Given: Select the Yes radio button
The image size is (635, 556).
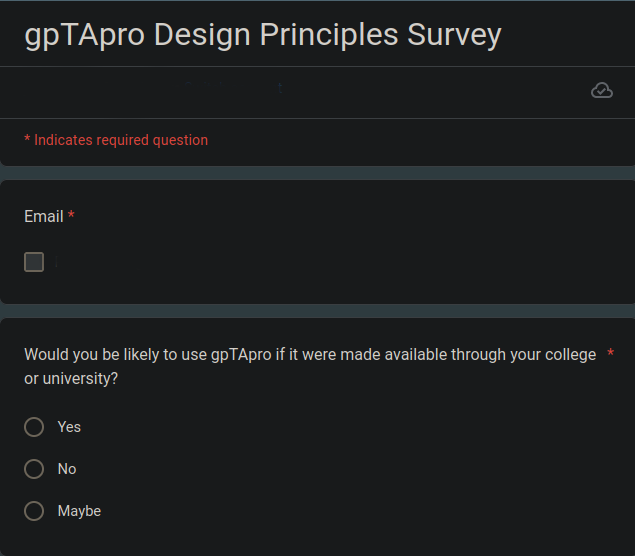Looking at the screenshot, I should click(x=34, y=427).
